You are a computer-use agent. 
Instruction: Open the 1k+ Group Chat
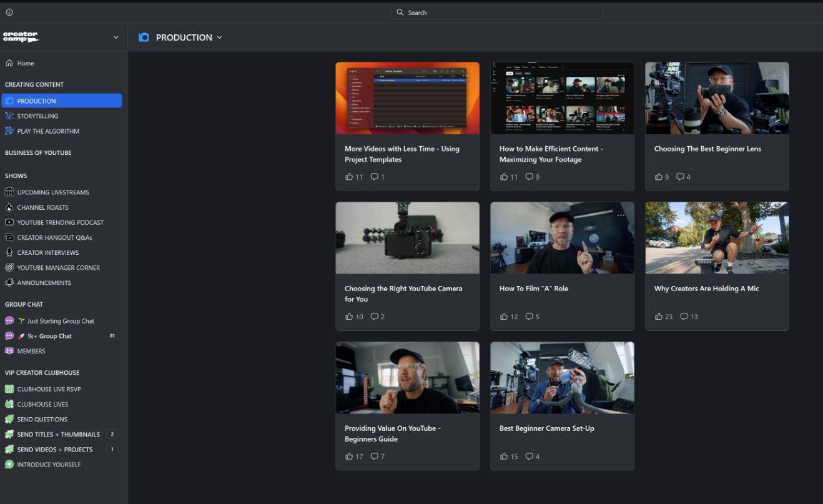tap(49, 336)
